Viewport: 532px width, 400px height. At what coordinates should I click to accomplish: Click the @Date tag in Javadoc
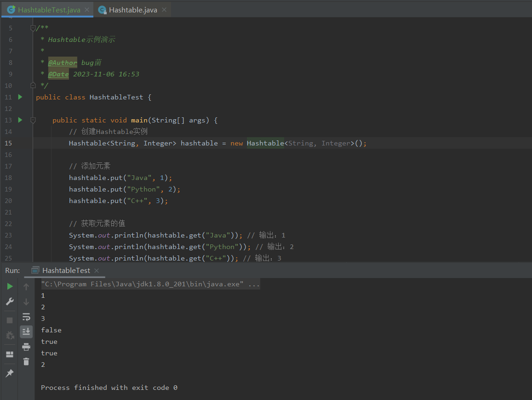tap(58, 74)
